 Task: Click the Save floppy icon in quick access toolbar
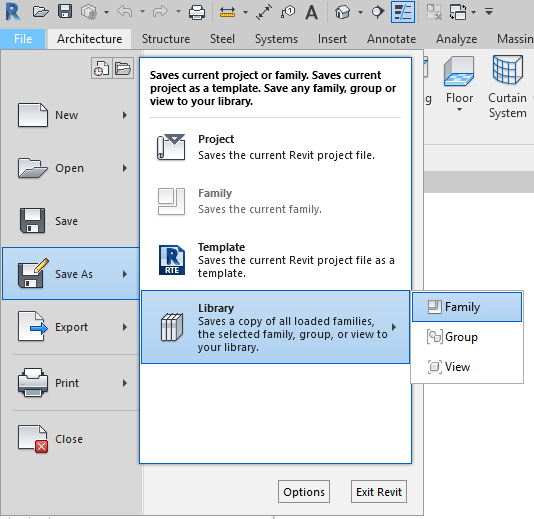pos(65,12)
